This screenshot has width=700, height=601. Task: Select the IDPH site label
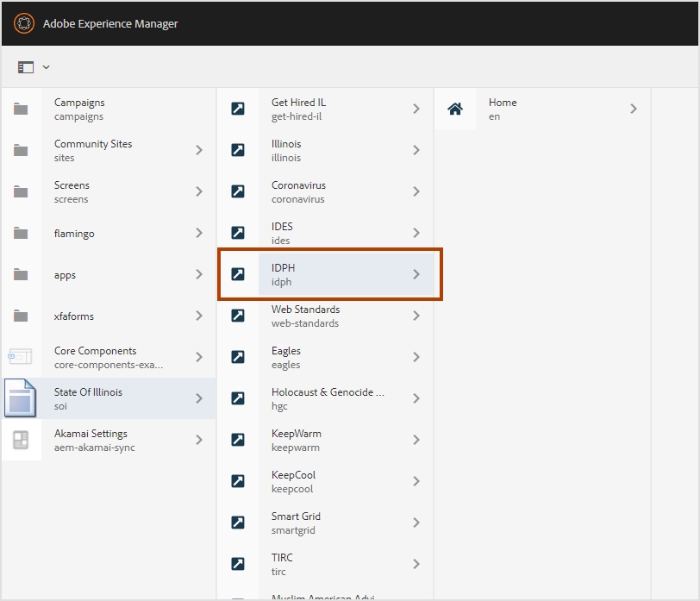[x=283, y=268]
